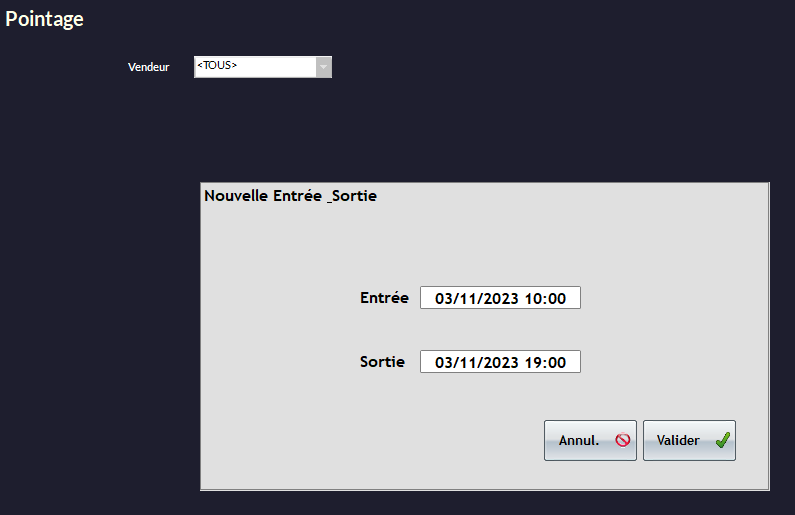Viewport: 795px width, 515px height.
Task: Select the 03/11/2023 date in Sortie field
Action: [x=478, y=362]
